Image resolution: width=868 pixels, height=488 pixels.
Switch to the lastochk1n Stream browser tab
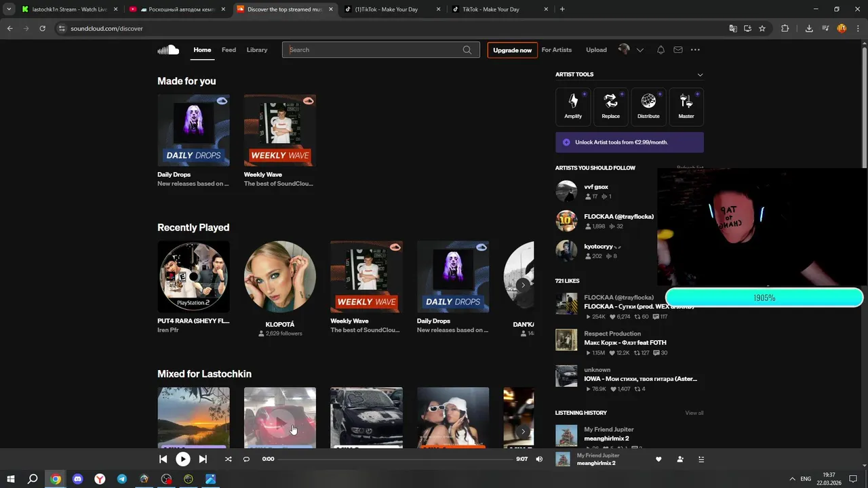tap(69, 9)
